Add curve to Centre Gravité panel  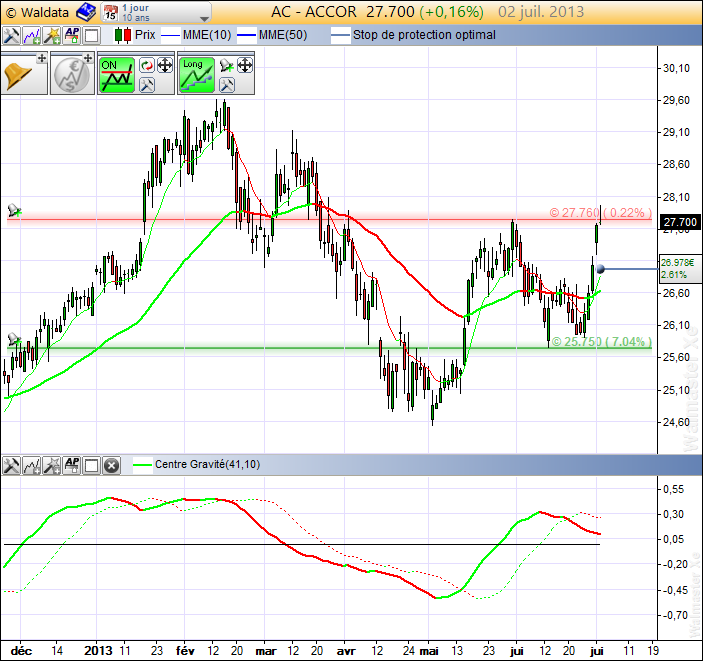32,465
